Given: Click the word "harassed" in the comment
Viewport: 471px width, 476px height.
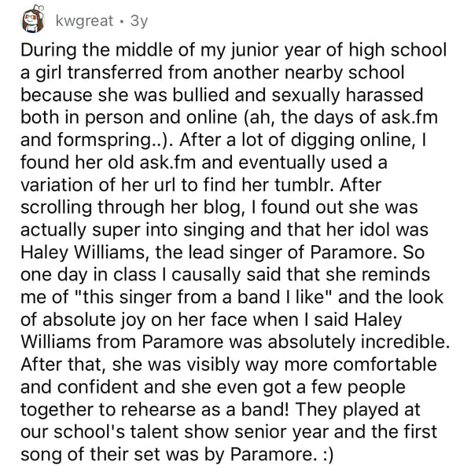Looking at the screenshot, I should (x=384, y=95).
